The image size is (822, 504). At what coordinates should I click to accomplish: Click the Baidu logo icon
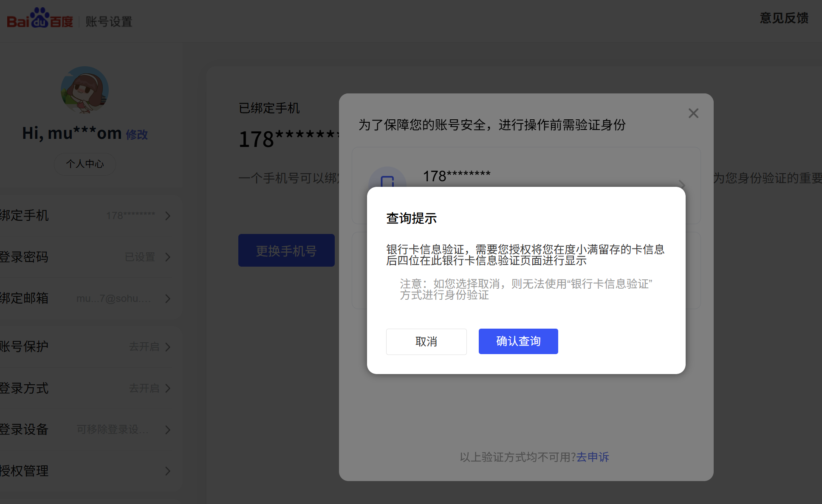point(40,18)
